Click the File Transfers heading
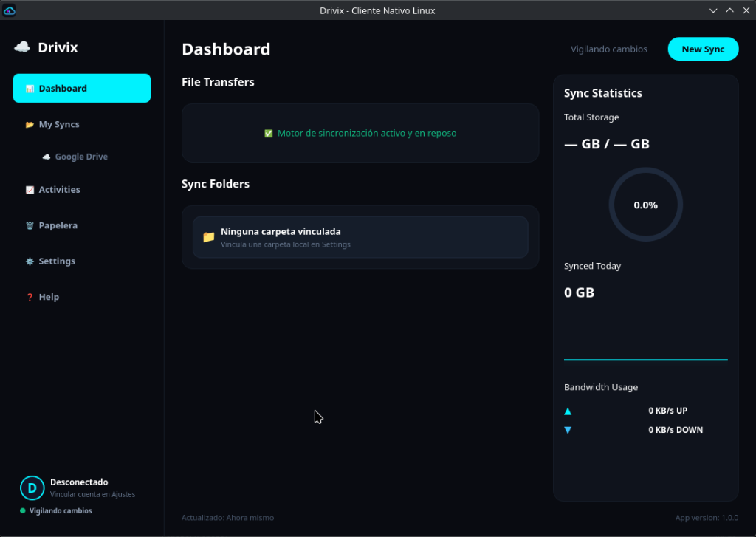 pos(218,82)
